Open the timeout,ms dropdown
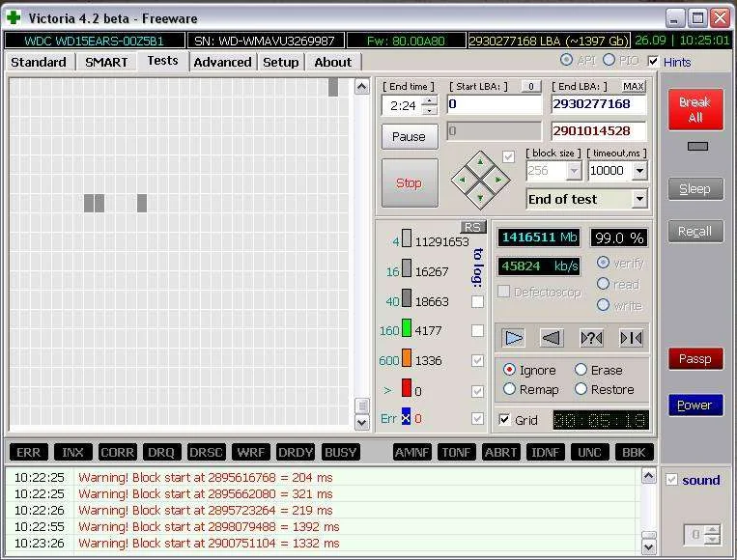 (639, 171)
